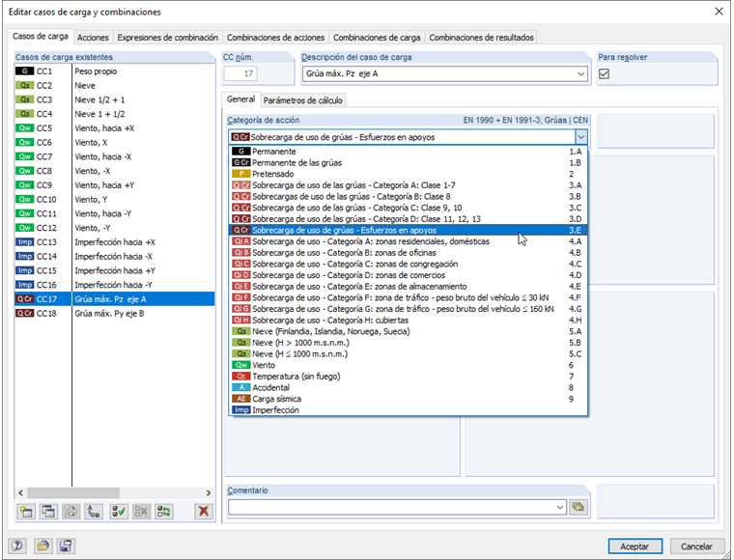Select the General tab
Screen dimensions: 734x560
click(240, 99)
